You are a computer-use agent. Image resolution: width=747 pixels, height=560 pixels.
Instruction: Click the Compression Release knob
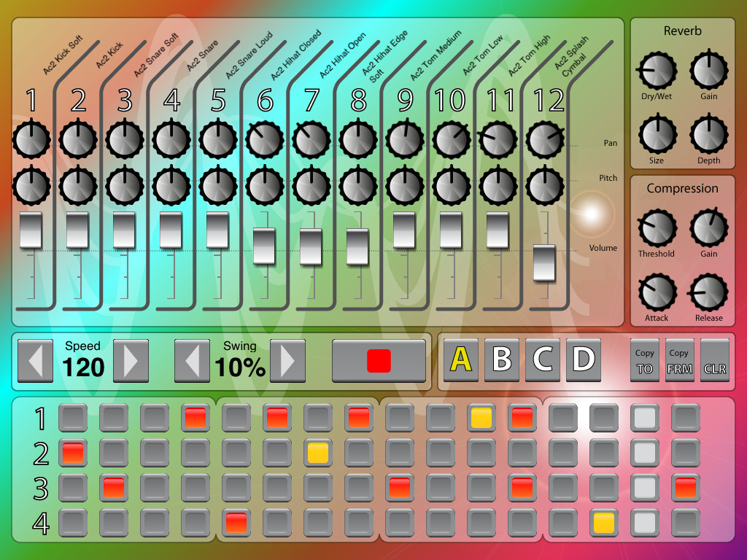[709, 292]
